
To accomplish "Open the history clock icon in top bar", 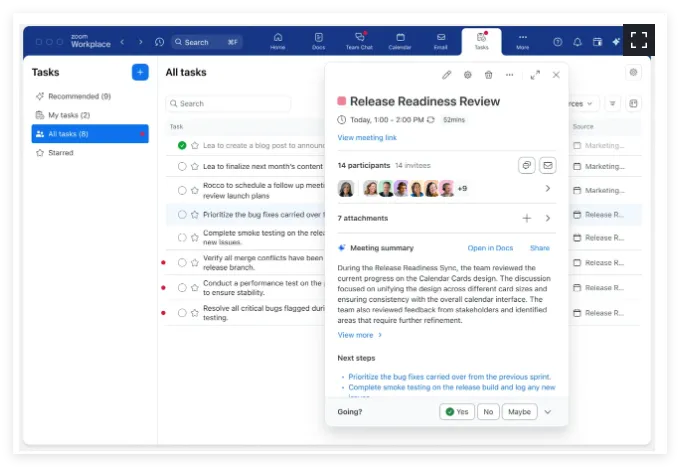I will tap(159, 42).
